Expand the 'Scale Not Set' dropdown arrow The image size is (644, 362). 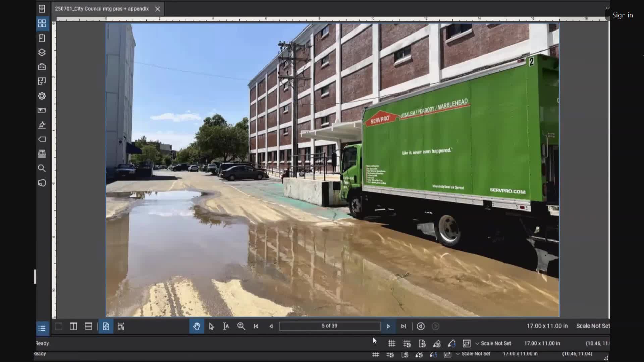[x=477, y=344]
